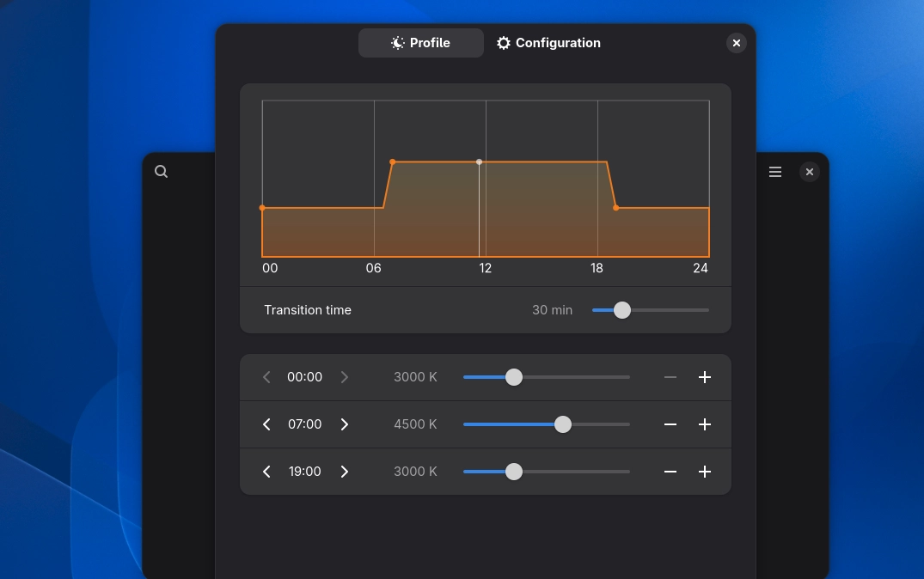Click the 19:00 time label
Screen dimensions: 924x579
pyautogui.click(x=304, y=472)
